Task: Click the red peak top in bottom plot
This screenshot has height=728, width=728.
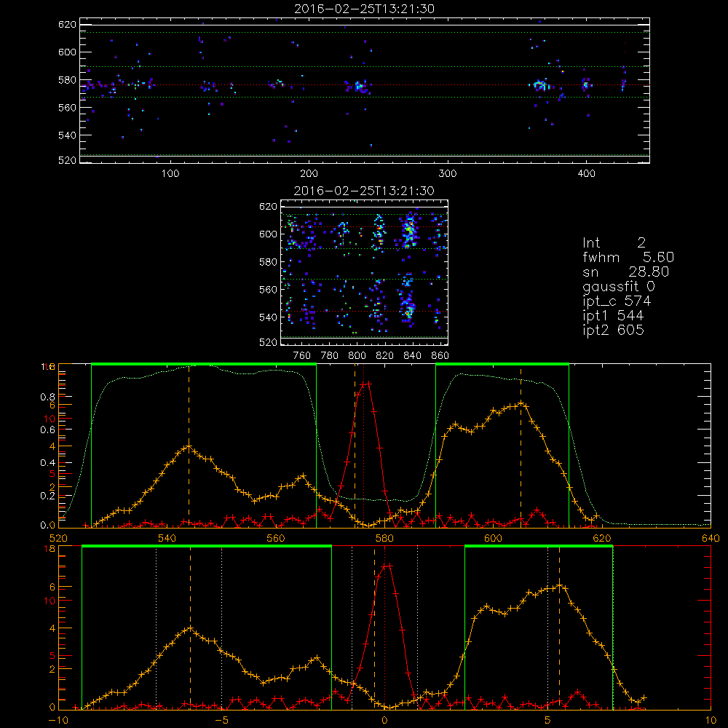Action: coord(387,565)
